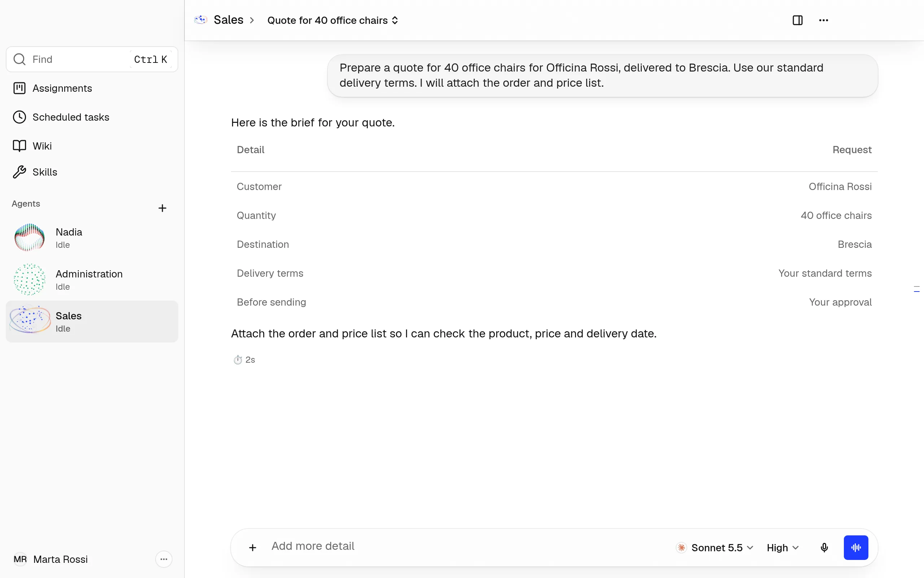Click the Administration avatar thumbnail

pos(30,280)
